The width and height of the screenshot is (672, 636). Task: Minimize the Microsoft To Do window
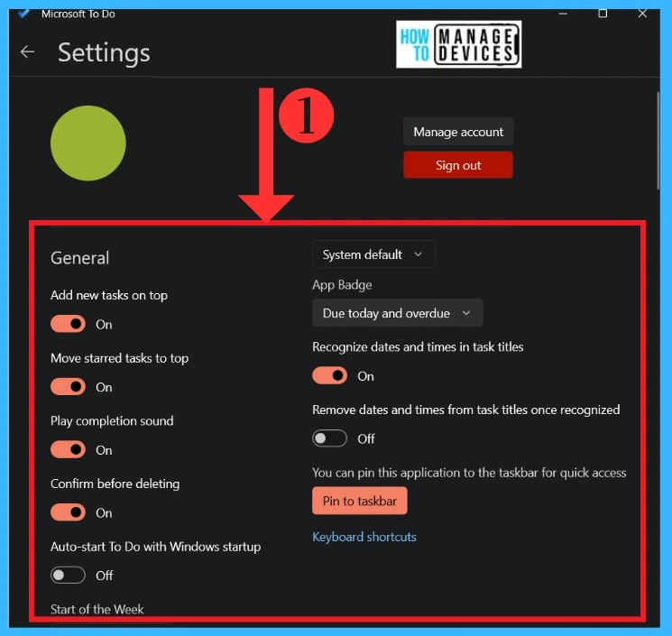(563, 14)
